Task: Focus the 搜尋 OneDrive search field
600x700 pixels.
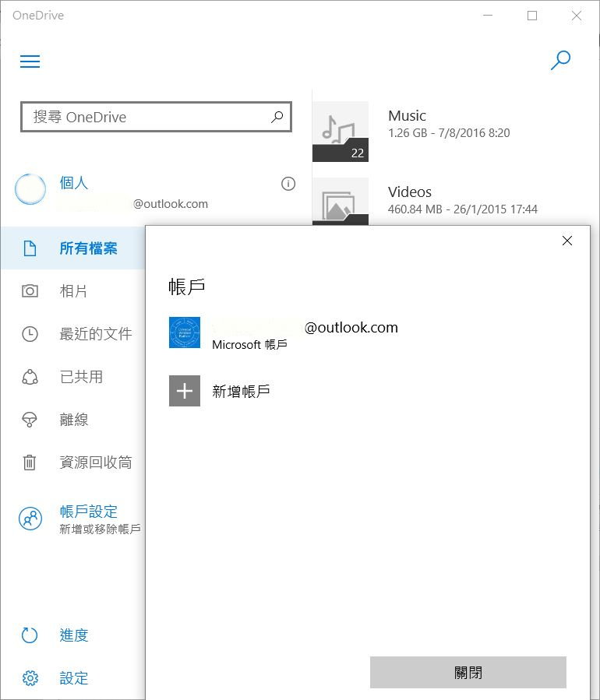Action: pos(156,117)
